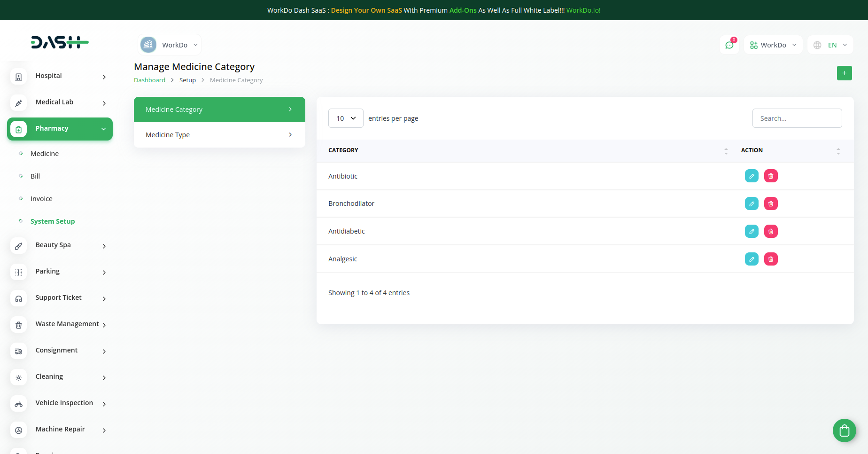Open the Invoice submenu item
868x454 pixels.
tap(41, 199)
